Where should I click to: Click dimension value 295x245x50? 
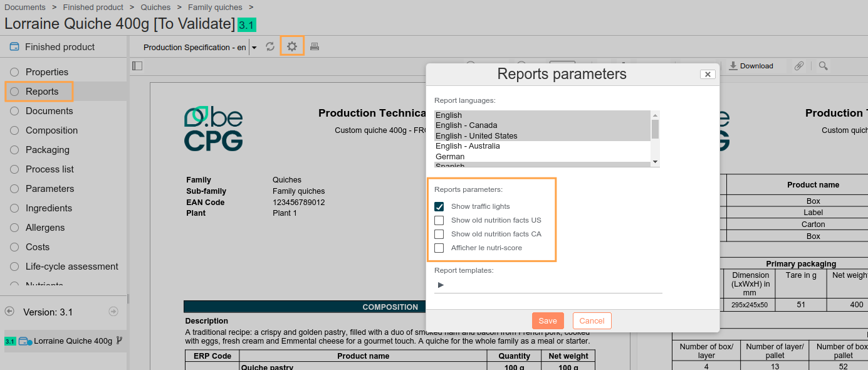pyautogui.click(x=749, y=305)
